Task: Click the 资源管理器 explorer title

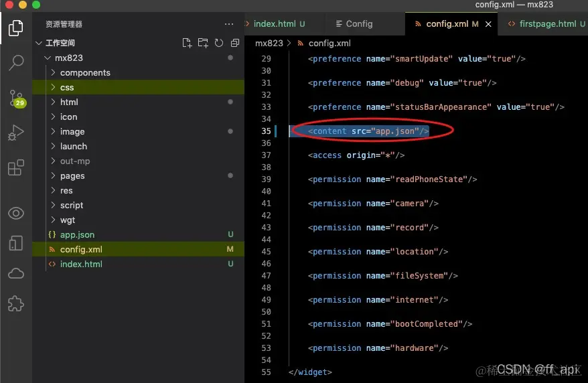Action: pyautogui.click(x=64, y=24)
